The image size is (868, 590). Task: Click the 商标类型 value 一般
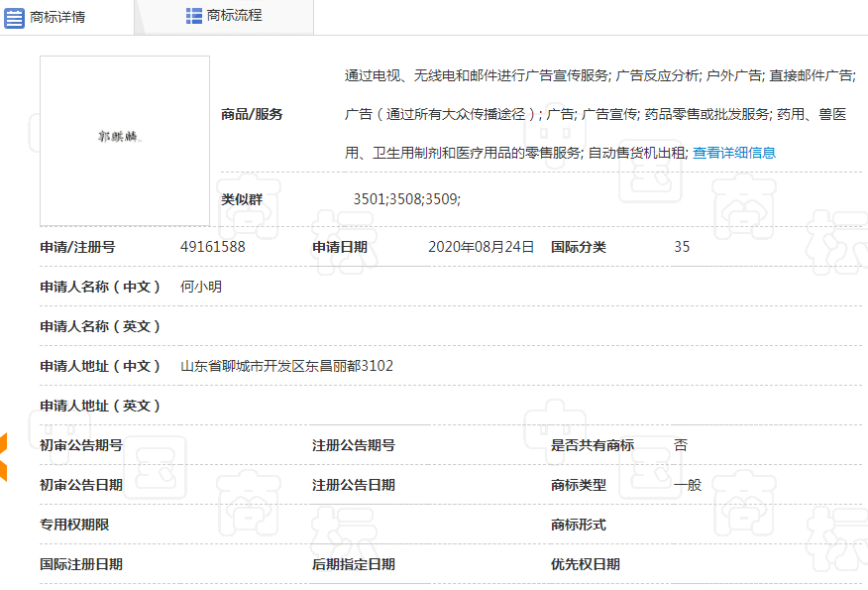coord(688,485)
